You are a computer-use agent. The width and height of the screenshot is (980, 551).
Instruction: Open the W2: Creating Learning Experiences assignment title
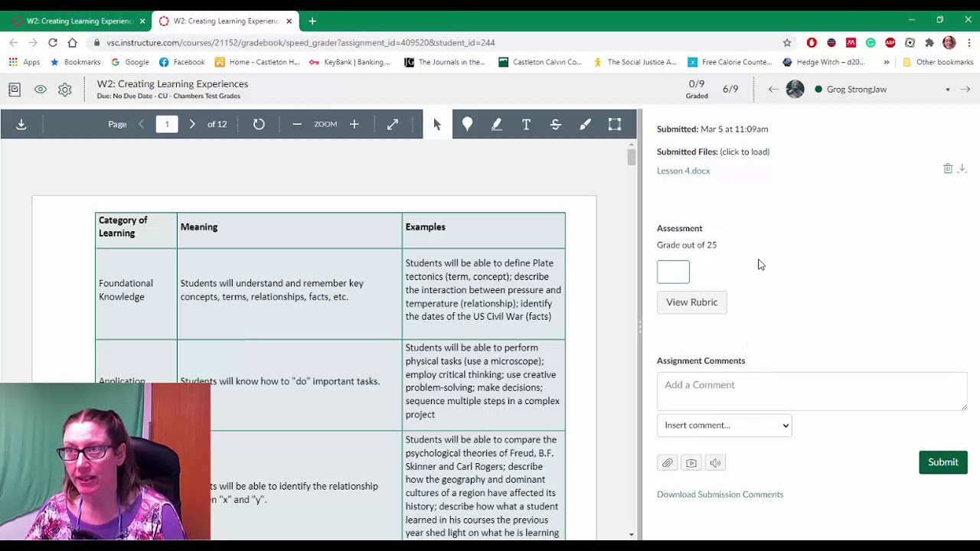click(x=172, y=84)
